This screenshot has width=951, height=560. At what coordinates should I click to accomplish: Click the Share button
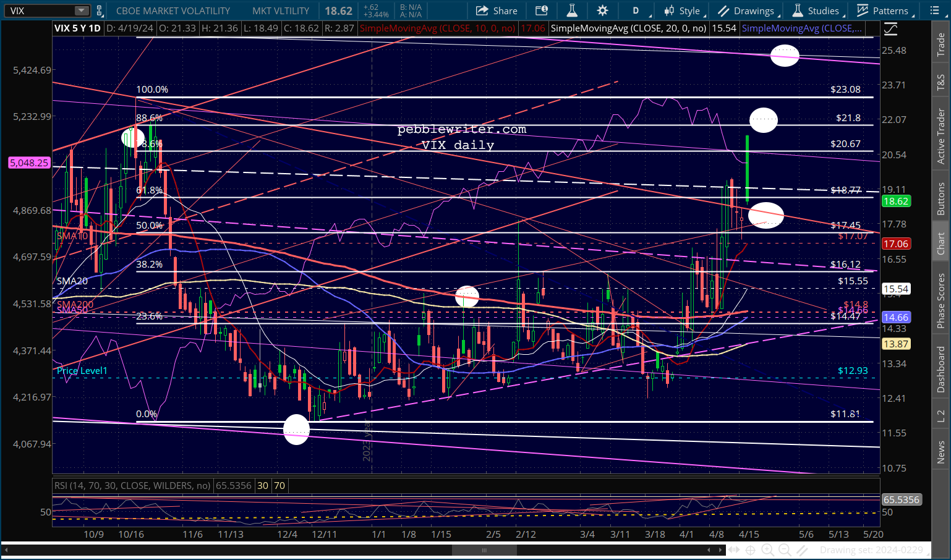(497, 11)
